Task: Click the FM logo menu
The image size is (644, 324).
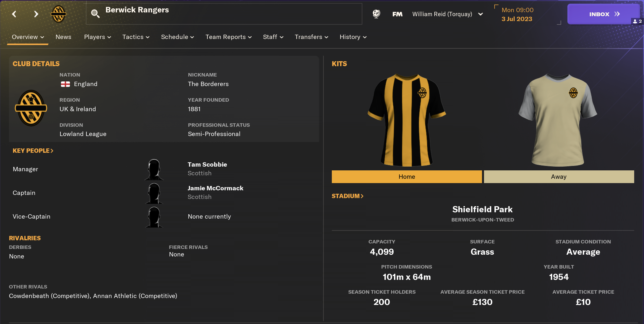Action: [397, 14]
